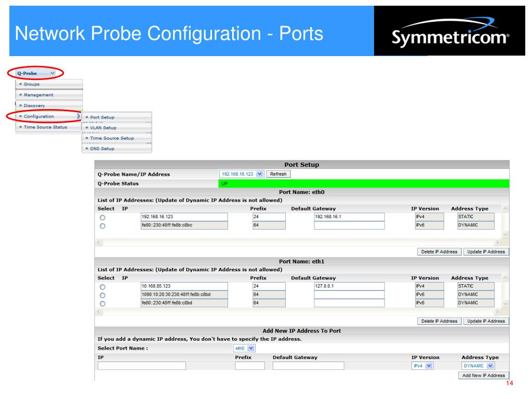This screenshot has height=399, width=532.
Task: Click the eth1 IP field showing 10.168.85.123
Action: click(184, 286)
